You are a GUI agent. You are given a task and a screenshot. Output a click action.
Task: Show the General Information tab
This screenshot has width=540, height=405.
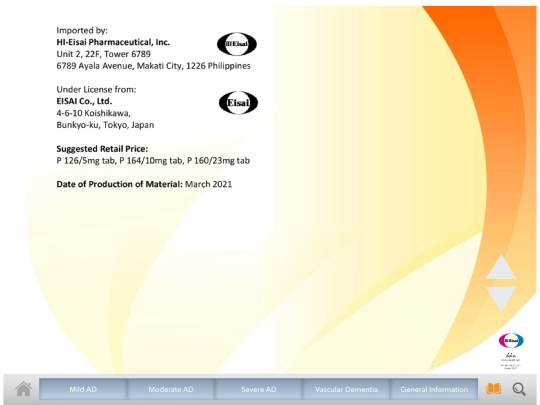click(434, 389)
